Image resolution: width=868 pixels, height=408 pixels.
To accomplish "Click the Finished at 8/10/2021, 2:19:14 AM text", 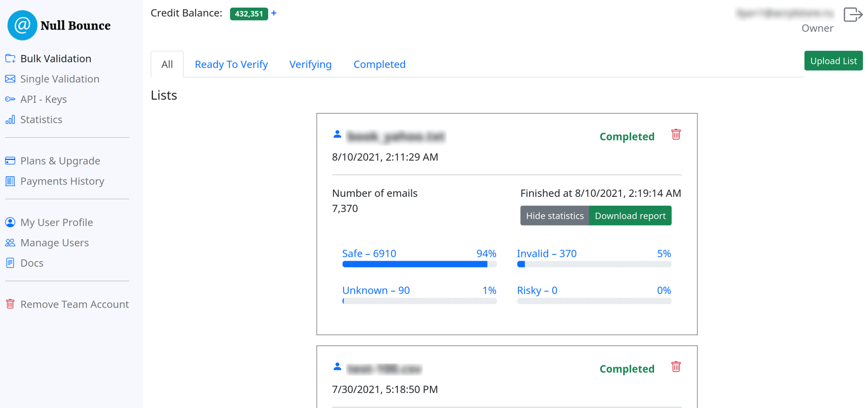I will (x=601, y=193).
